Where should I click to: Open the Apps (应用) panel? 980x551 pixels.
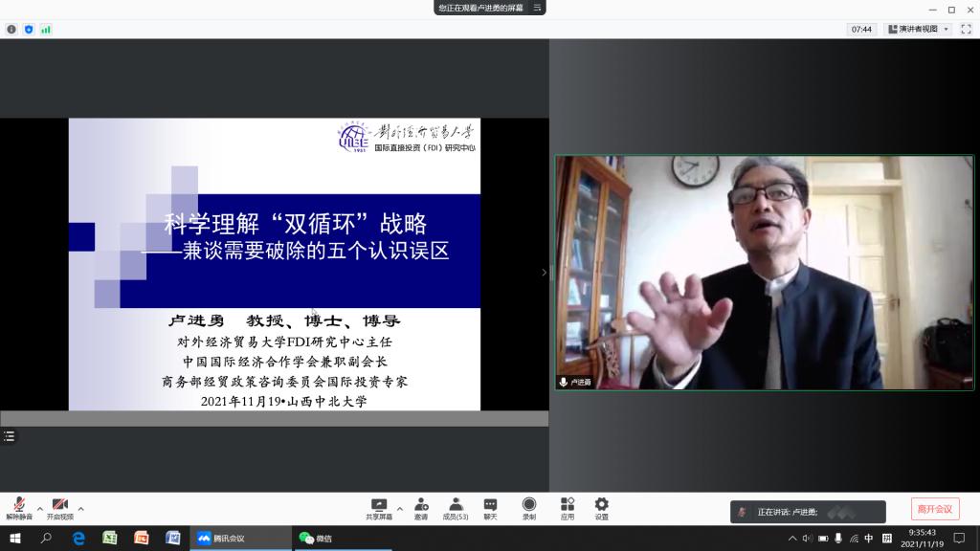pos(568,508)
